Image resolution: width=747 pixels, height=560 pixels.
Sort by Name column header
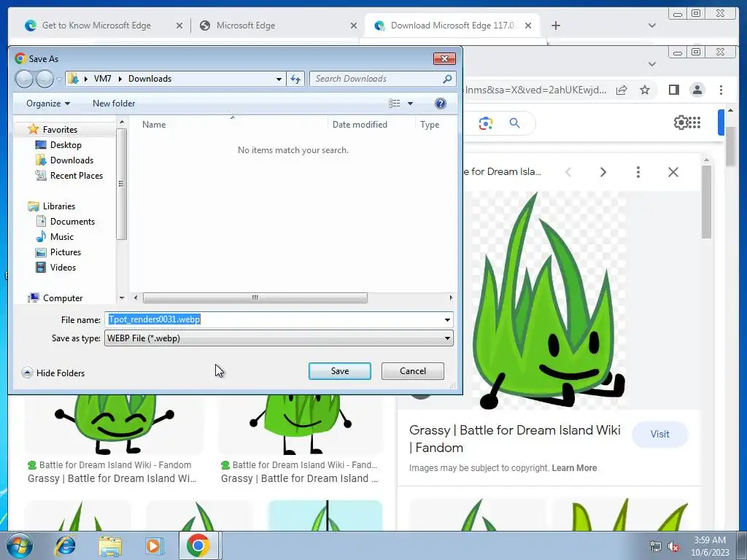[154, 124]
